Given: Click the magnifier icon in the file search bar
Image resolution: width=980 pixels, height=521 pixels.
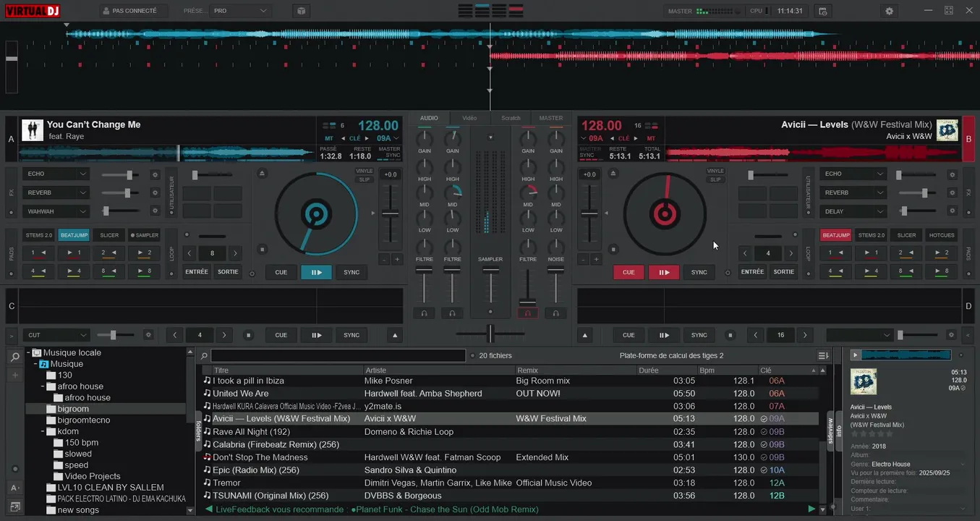Looking at the screenshot, I should 205,356.
